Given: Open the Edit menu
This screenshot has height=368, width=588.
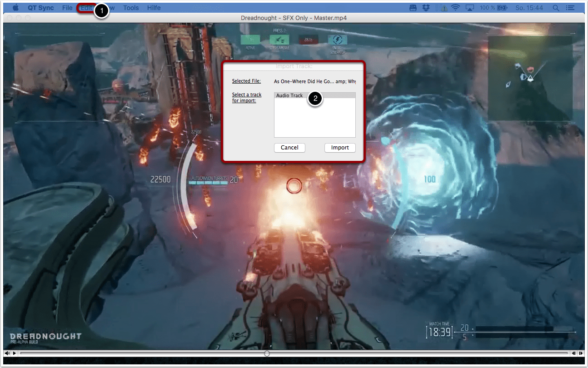Looking at the screenshot, I should click(x=86, y=8).
